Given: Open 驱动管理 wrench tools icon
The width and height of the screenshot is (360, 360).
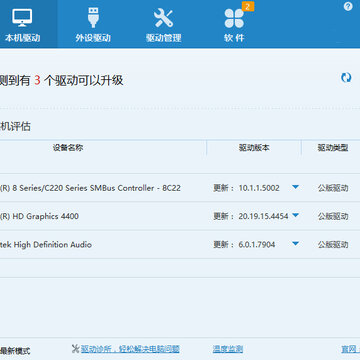Looking at the screenshot, I should point(163,18).
